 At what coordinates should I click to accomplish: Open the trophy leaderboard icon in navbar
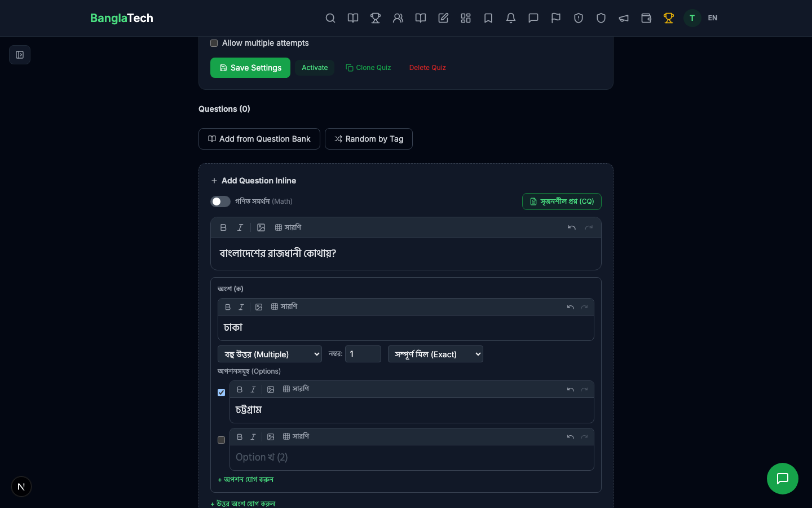(x=376, y=18)
